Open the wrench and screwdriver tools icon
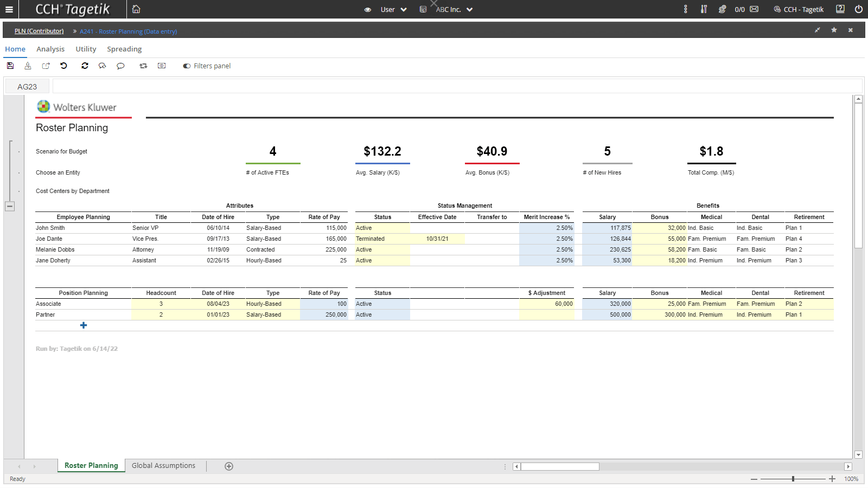Viewport: 868px width, 488px height. tap(704, 9)
